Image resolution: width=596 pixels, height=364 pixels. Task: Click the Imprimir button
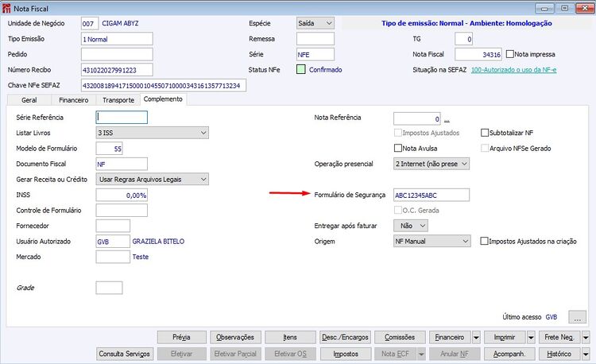[505, 338]
